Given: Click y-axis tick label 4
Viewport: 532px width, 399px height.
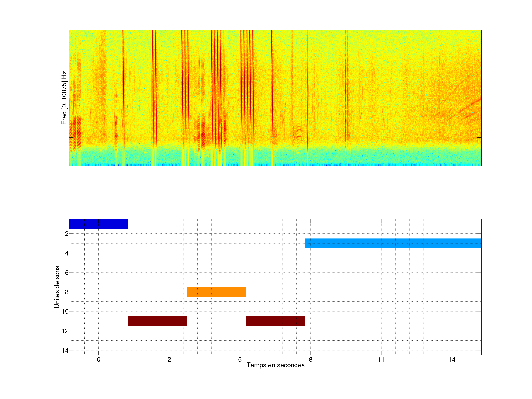Looking at the screenshot, I should (67, 253).
